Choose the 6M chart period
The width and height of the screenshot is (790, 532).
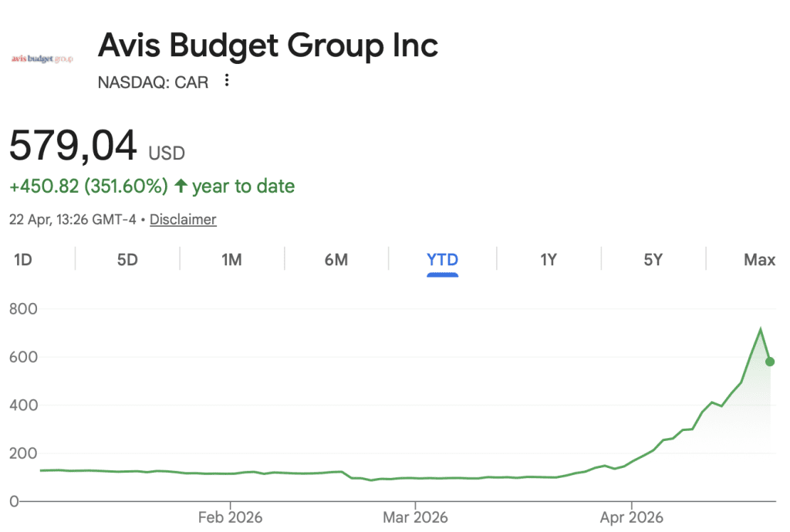[x=336, y=260]
